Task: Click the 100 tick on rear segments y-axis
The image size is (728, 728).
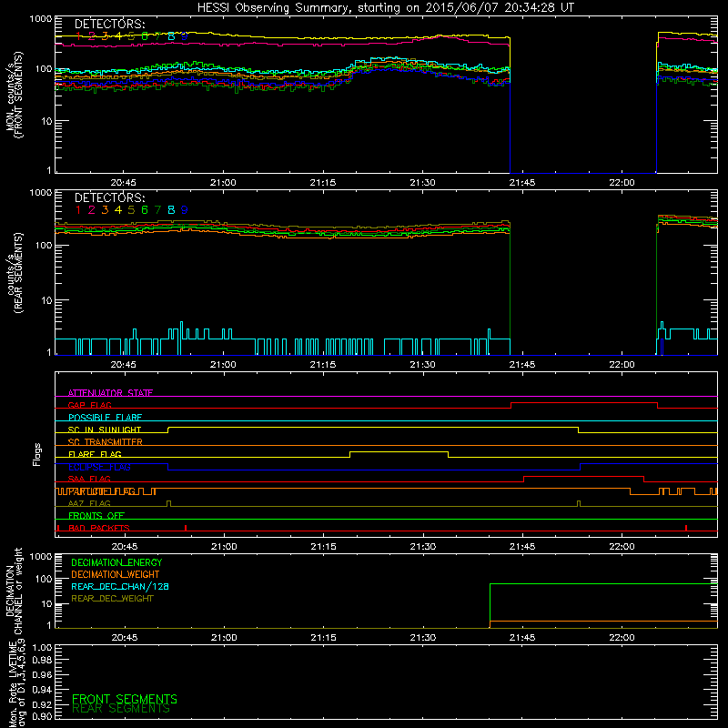Action: [x=44, y=245]
